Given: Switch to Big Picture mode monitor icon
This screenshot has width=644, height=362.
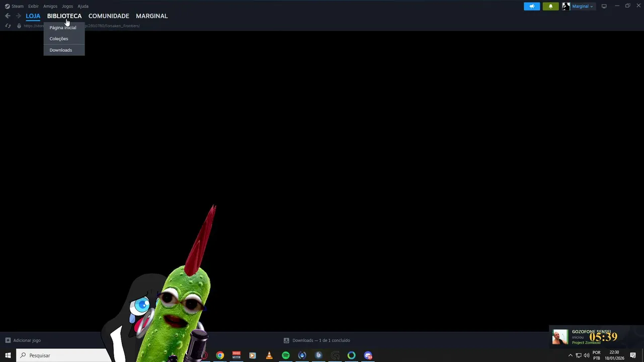Looking at the screenshot, I should [604, 6].
